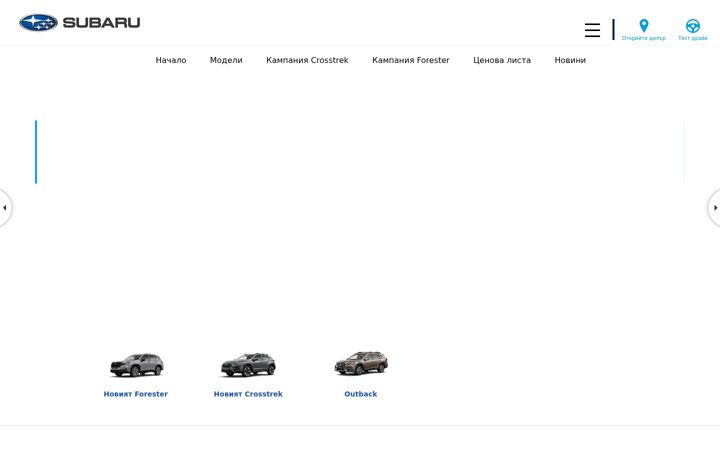This screenshot has height=450, width=720.
Task: Open Кампания Forester in navigation
Action: pos(411,60)
